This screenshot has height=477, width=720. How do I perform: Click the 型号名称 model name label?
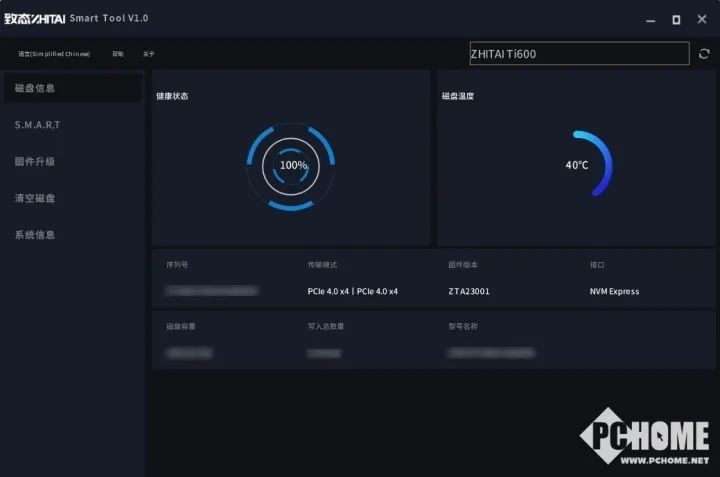(463, 326)
